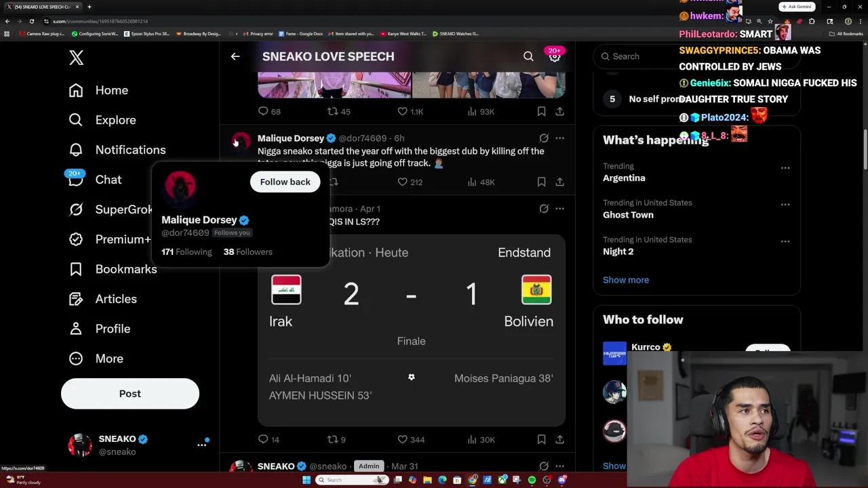Open community notifications icon with 20+ badge

point(555,57)
